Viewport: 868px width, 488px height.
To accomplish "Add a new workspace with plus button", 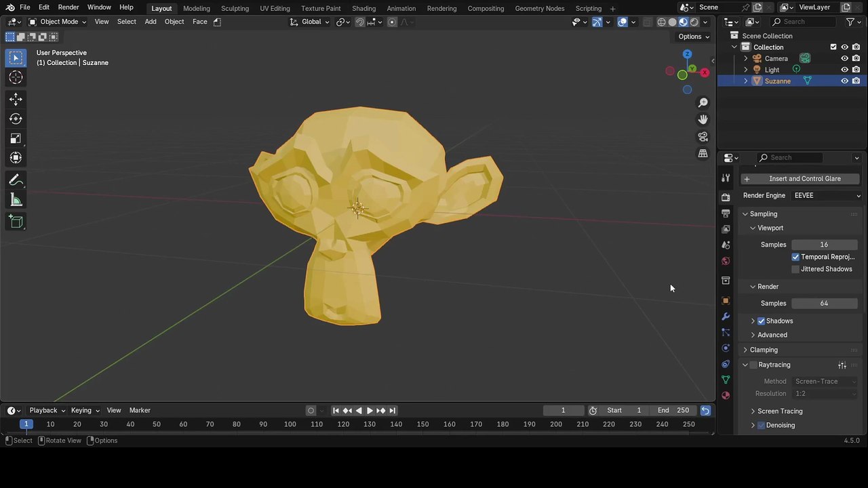I will coord(613,8).
